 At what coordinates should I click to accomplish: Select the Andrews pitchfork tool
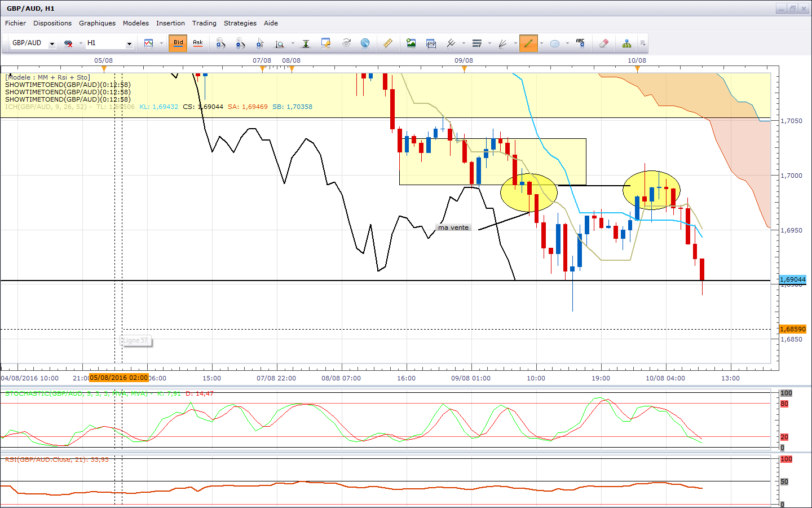[451, 43]
